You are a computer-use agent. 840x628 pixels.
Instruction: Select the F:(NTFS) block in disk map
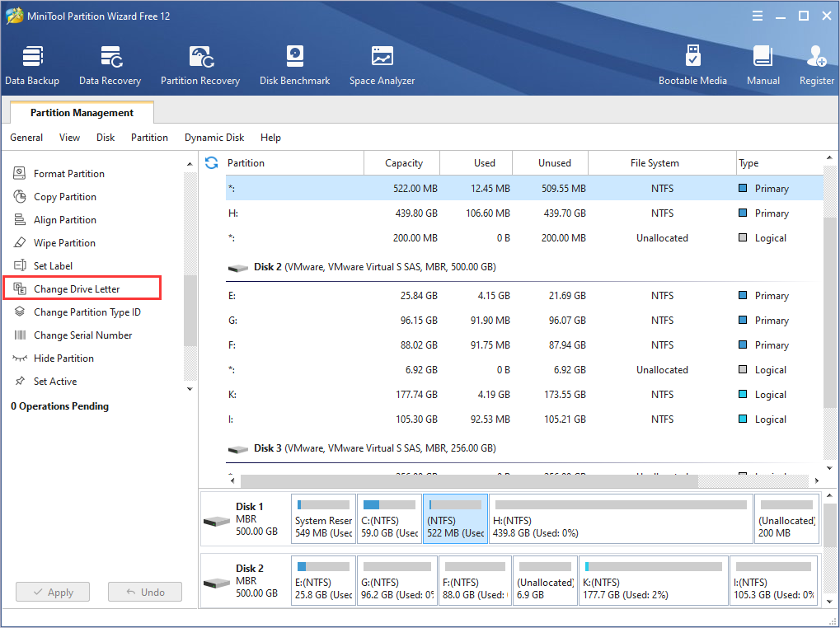click(x=475, y=580)
